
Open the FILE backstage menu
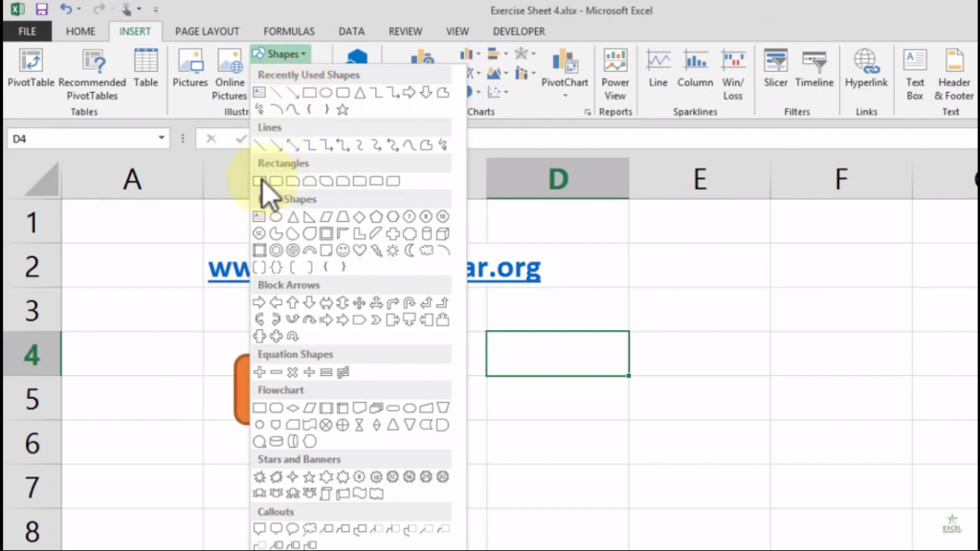(x=27, y=32)
